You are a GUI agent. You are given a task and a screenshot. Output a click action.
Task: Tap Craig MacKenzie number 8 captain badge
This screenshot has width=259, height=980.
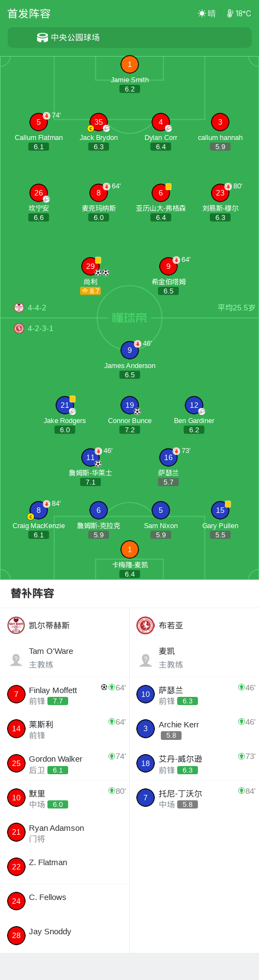point(39,510)
